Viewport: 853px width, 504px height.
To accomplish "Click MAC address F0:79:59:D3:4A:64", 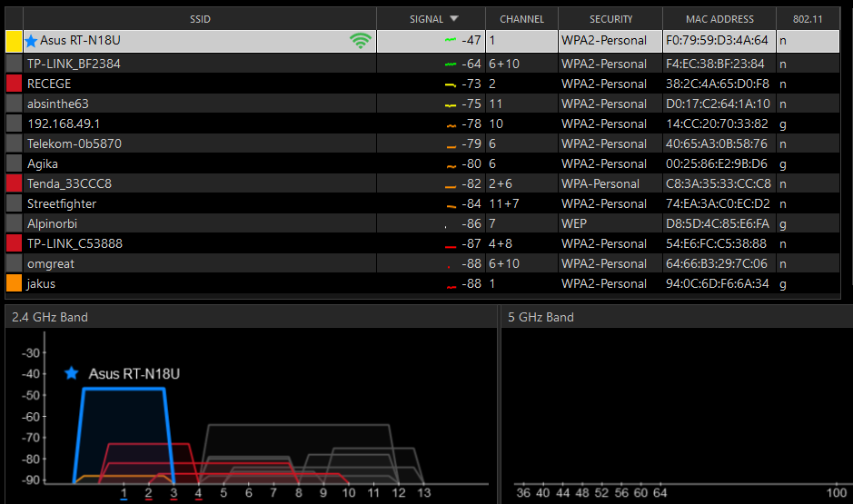I will 717,40.
